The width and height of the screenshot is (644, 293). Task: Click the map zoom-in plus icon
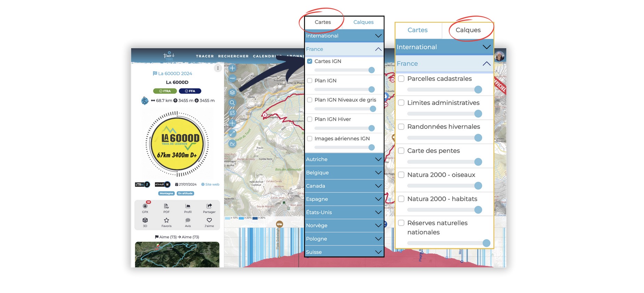(x=232, y=68)
